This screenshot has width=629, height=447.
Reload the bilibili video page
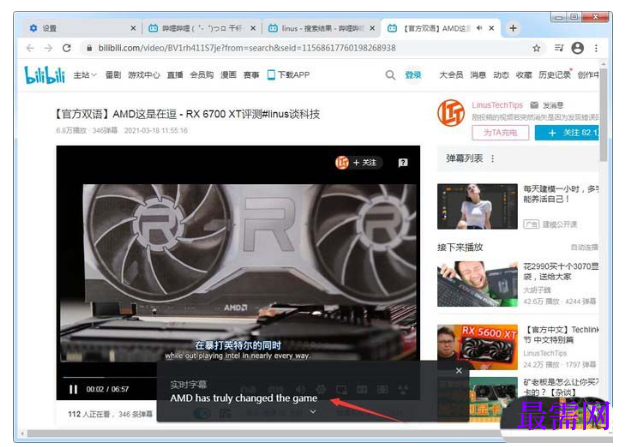pos(67,48)
